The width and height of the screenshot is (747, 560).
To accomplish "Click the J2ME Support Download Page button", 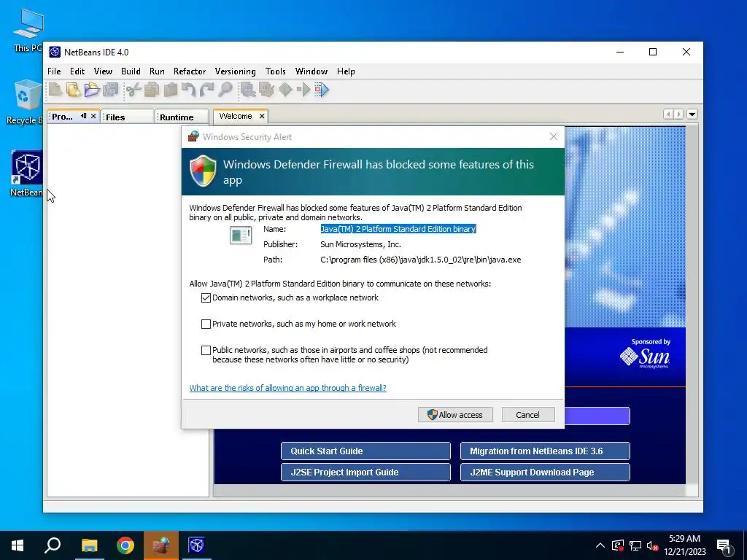I will point(545,472).
